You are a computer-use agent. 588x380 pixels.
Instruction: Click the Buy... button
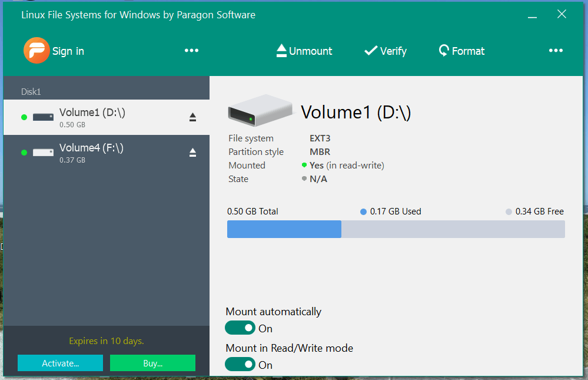pyautogui.click(x=152, y=363)
